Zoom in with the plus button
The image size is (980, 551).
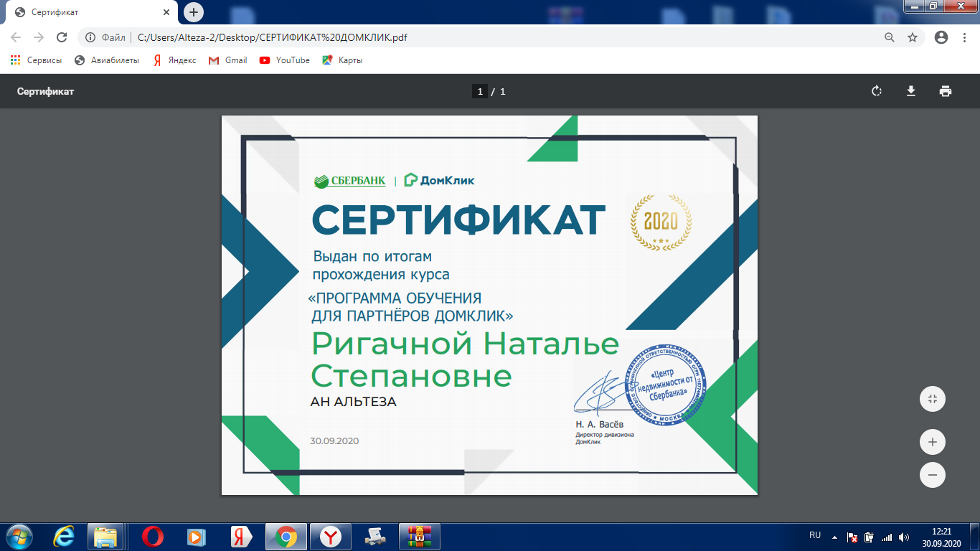[x=933, y=442]
